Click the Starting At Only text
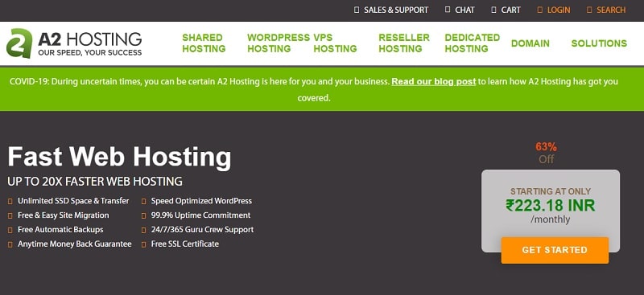Image resolution: width=644 pixels, height=295 pixels. [x=551, y=191]
